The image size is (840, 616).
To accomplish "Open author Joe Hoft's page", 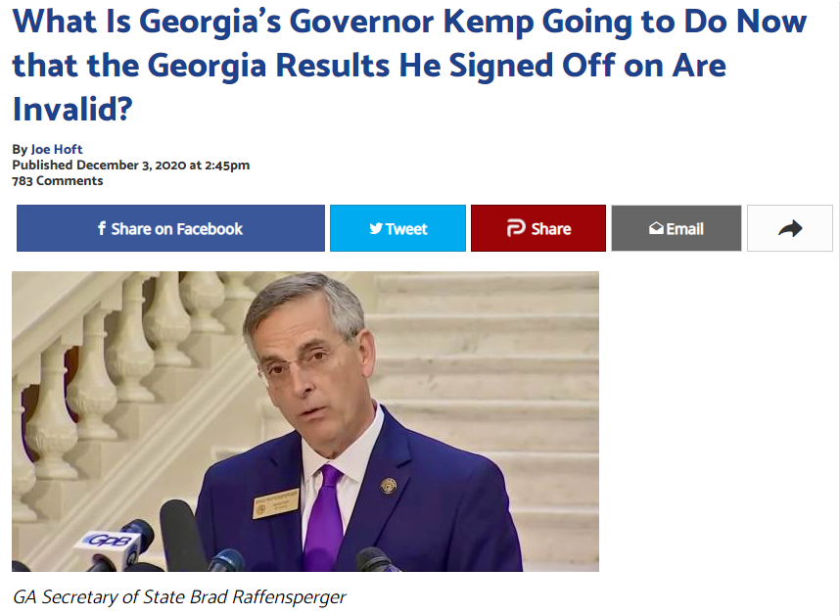I will 57,149.
